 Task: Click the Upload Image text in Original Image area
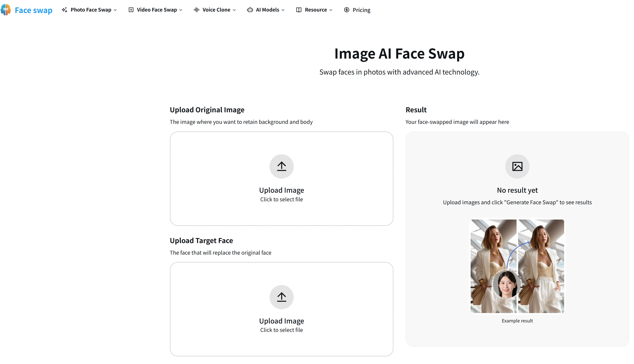[x=282, y=190]
